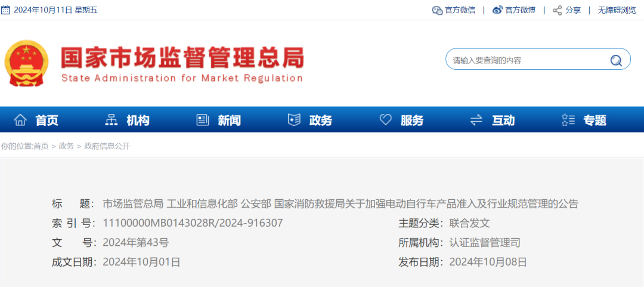Click the star list icon beside 专题
The image size is (644, 287).
[568, 120]
